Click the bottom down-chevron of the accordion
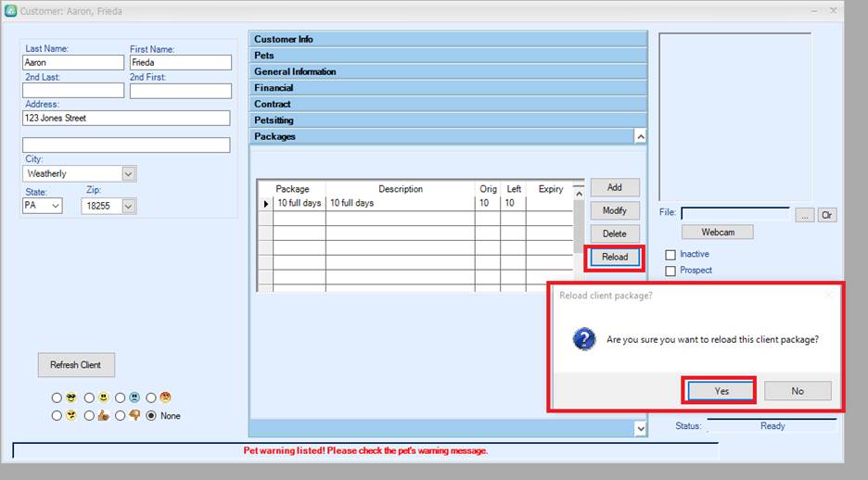The width and height of the screenshot is (868, 480). pyautogui.click(x=641, y=428)
